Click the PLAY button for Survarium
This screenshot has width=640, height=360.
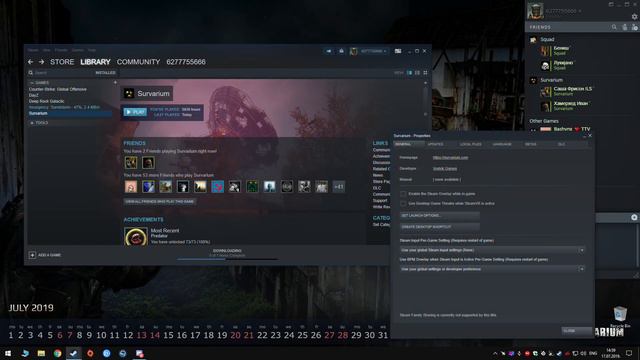[x=135, y=112]
